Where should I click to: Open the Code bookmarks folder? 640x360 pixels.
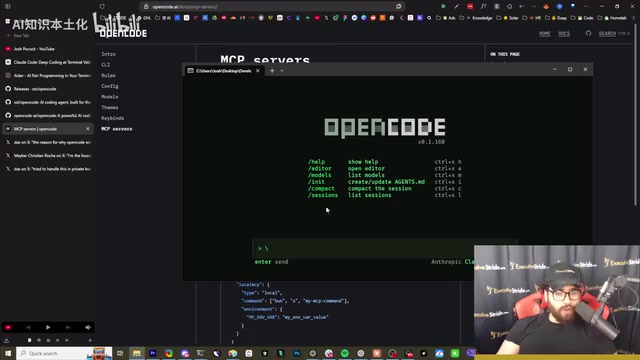(x=583, y=18)
